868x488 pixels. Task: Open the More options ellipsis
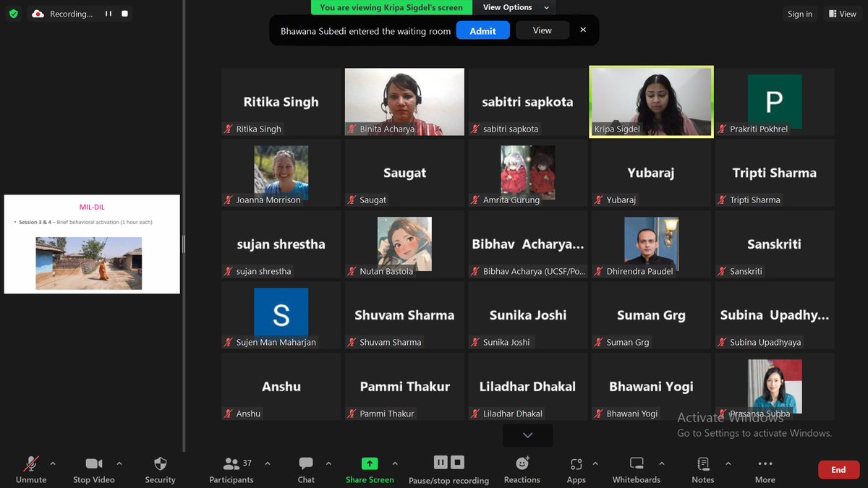pos(765,463)
